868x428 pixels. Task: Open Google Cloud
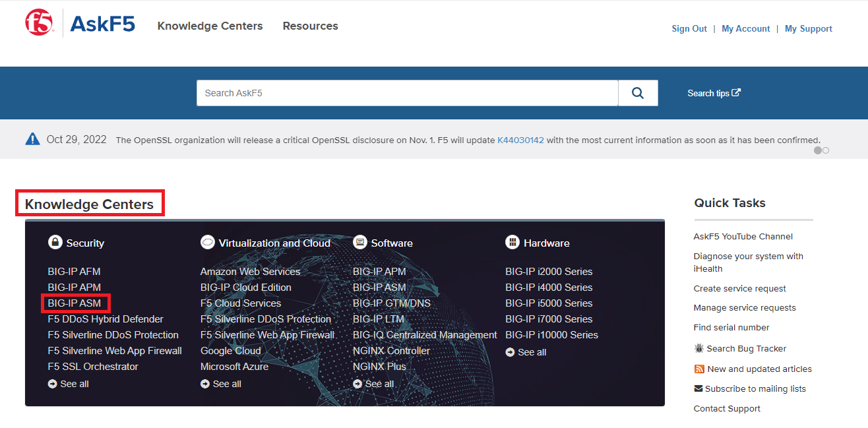tap(231, 350)
